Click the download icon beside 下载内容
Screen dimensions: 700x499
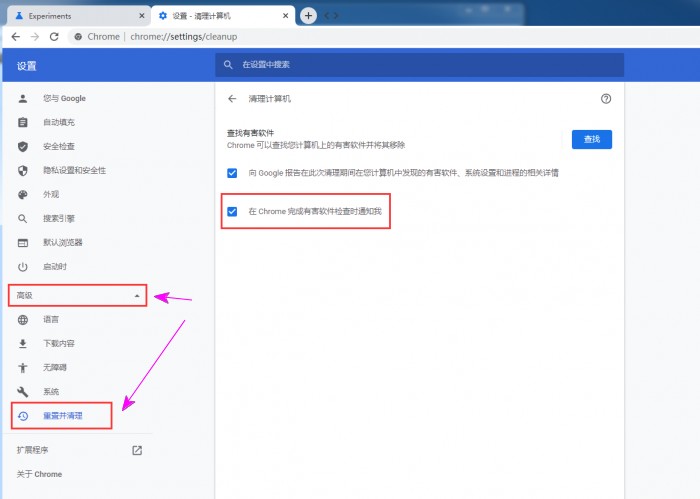(23, 344)
